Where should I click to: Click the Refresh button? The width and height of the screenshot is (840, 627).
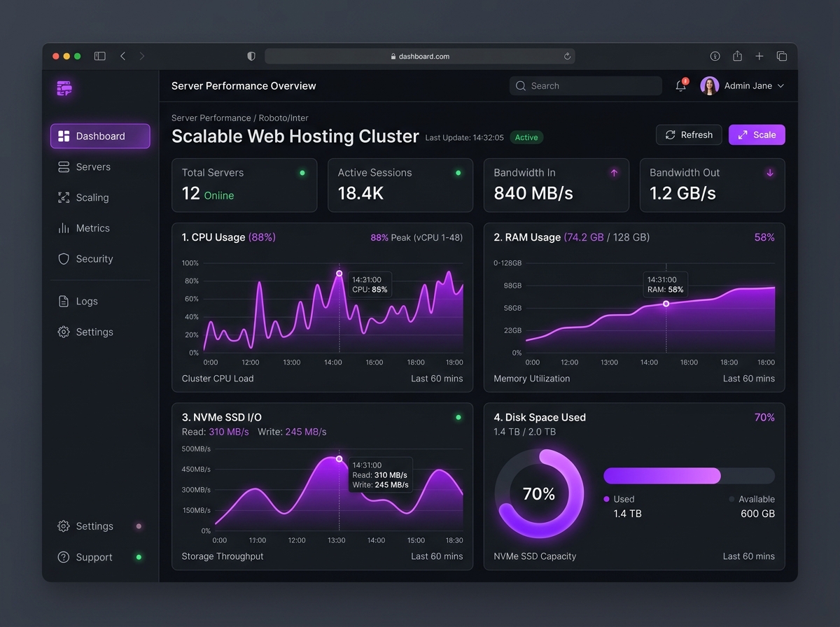click(689, 135)
